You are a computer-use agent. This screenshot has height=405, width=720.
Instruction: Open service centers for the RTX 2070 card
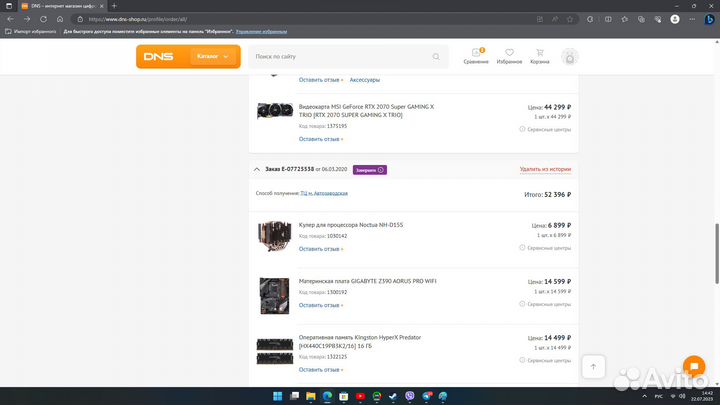point(545,129)
